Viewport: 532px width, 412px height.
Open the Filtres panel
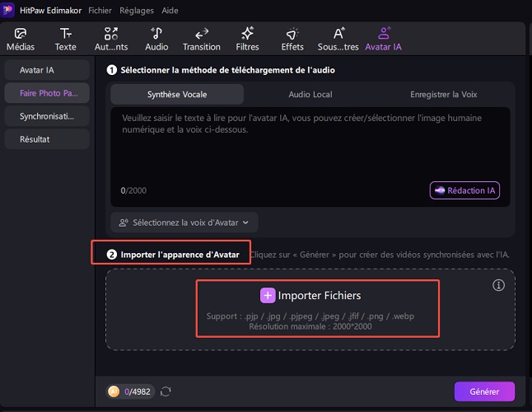pos(247,40)
